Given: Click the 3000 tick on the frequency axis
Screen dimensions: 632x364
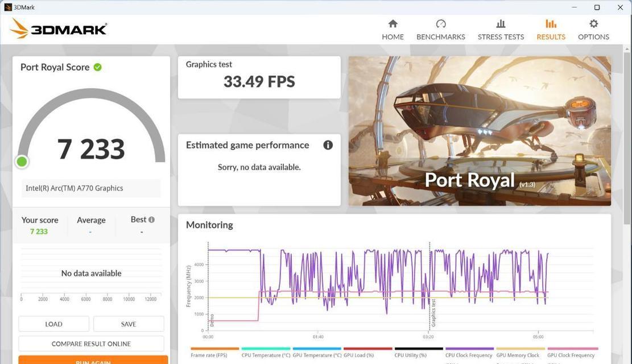Looking at the screenshot, I should [x=199, y=281].
